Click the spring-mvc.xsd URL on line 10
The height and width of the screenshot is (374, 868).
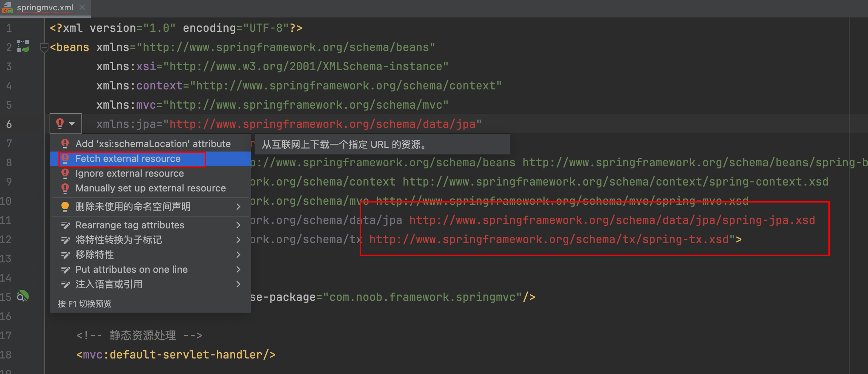tap(562, 201)
